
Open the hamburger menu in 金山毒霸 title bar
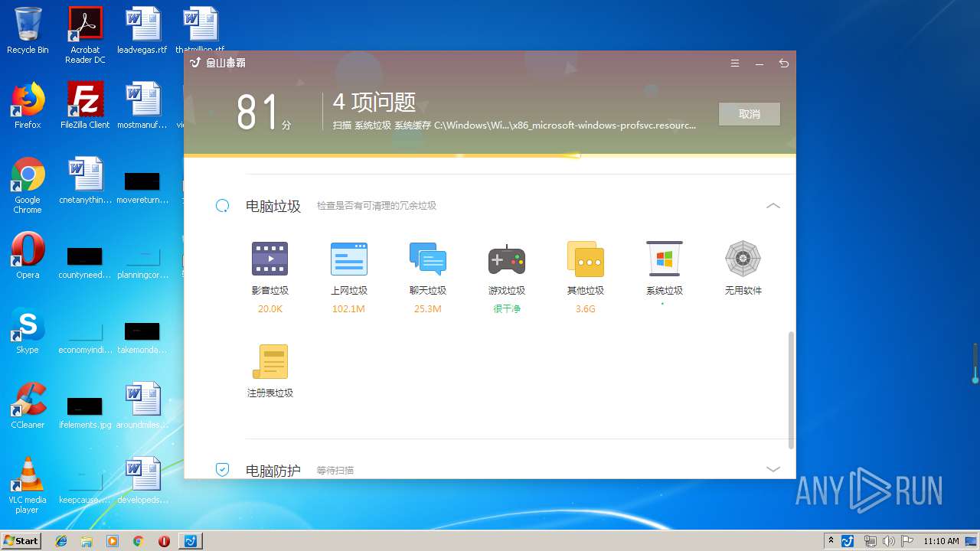(x=735, y=64)
